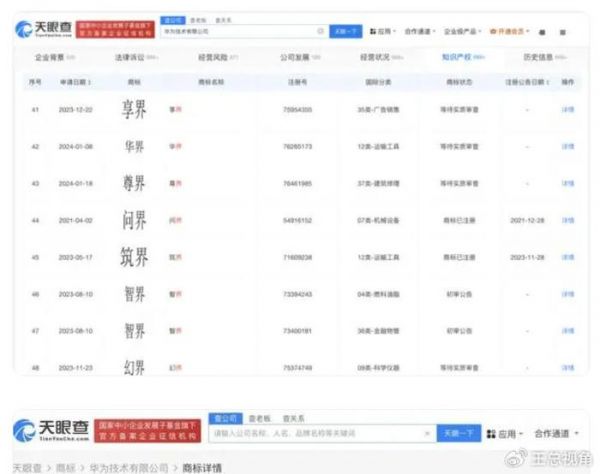This screenshot has width=600, height=474.
Task: Open the 历史信息 tab
Action: pos(540,58)
